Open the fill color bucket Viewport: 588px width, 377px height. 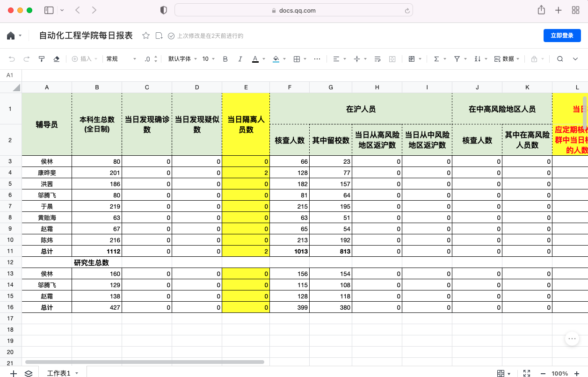pyautogui.click(x=276, y=59)
